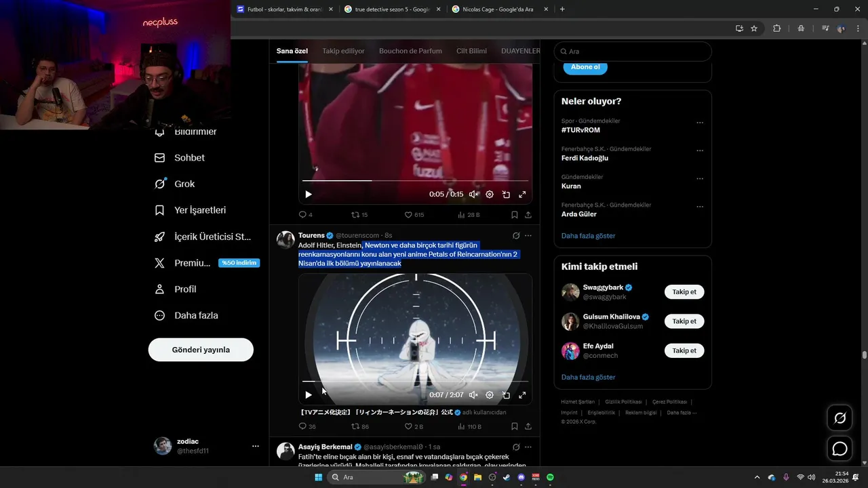The height and width of the screenshot is (488, 868).
Task: Like the Tourens post with 2 B likes
Action: click(x=414, y=426)
